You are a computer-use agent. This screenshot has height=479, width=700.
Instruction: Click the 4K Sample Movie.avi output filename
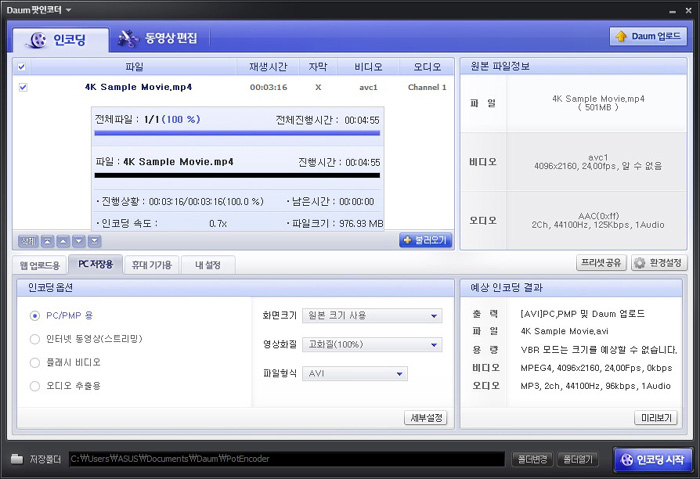pyautogui.click(x=564, y=331)
